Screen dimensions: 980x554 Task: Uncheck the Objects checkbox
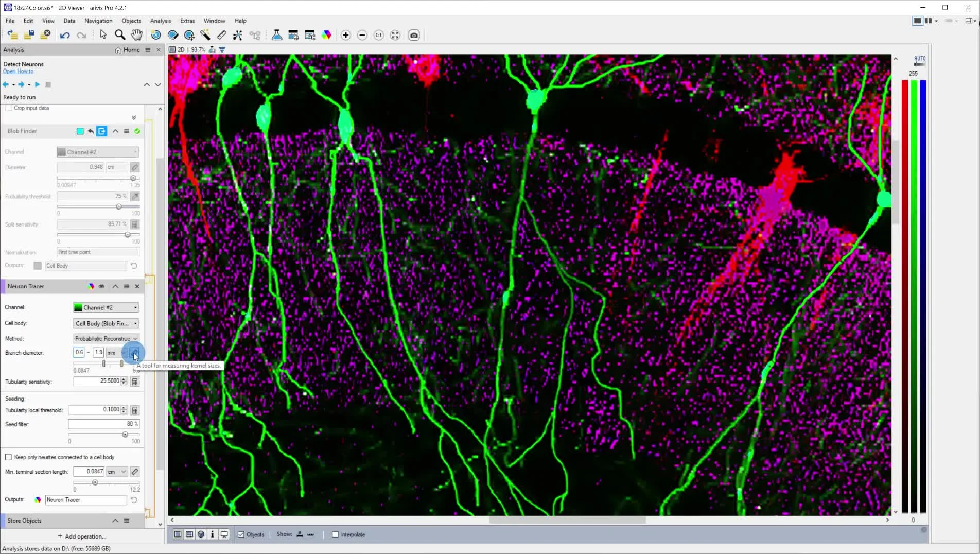pos(241,534)
